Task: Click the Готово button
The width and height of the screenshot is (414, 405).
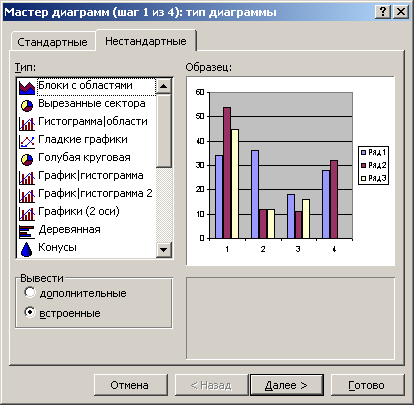Action: (x=366, y=385)
